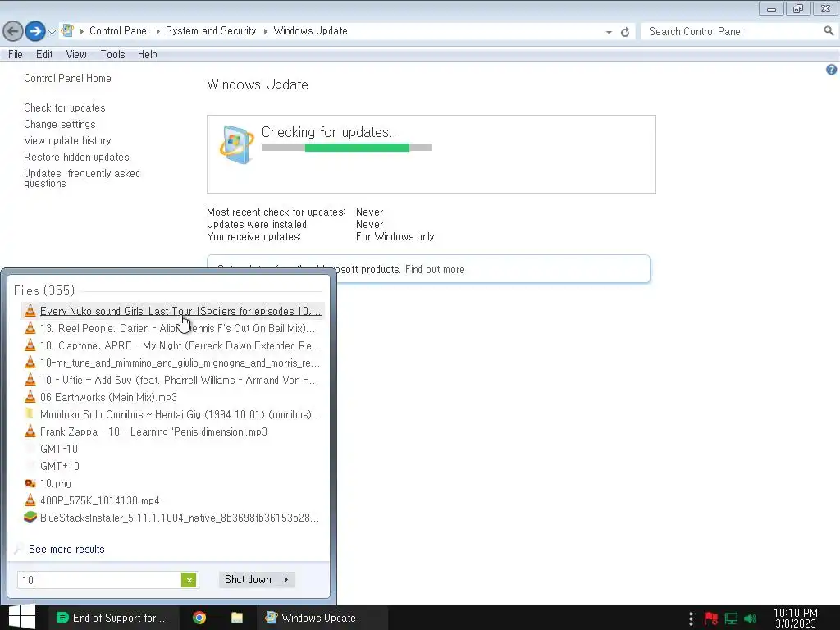Open 10 - Uffie - Add Suv result
This screenshot has height=630, width=840.
pos(171,380)
